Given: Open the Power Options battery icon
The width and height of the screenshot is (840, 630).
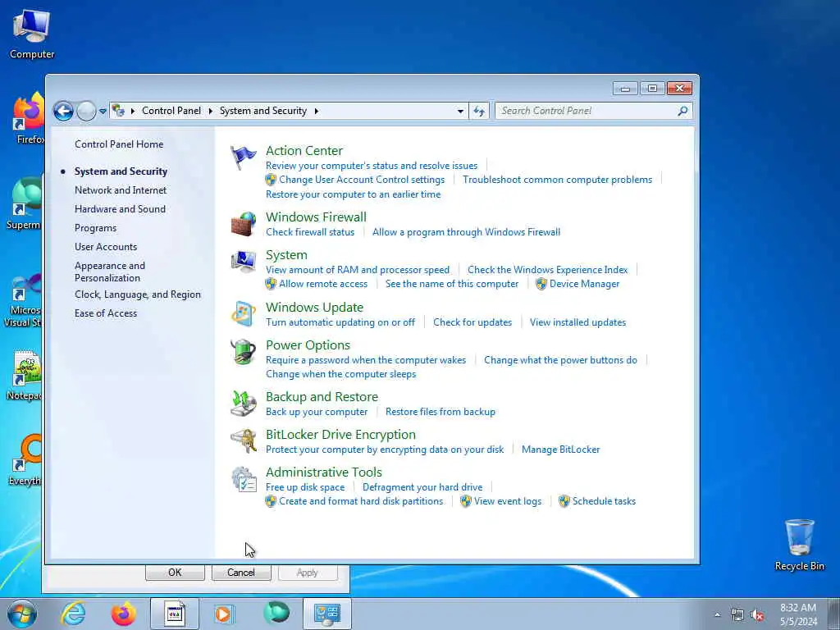Looking at the screenshot, I should pyautogui.click(x=244, y=352).
